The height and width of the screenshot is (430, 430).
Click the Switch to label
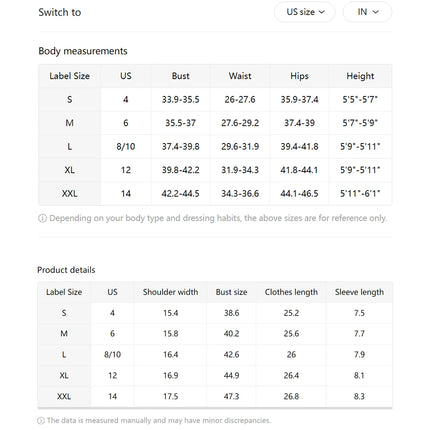(60, 12)
